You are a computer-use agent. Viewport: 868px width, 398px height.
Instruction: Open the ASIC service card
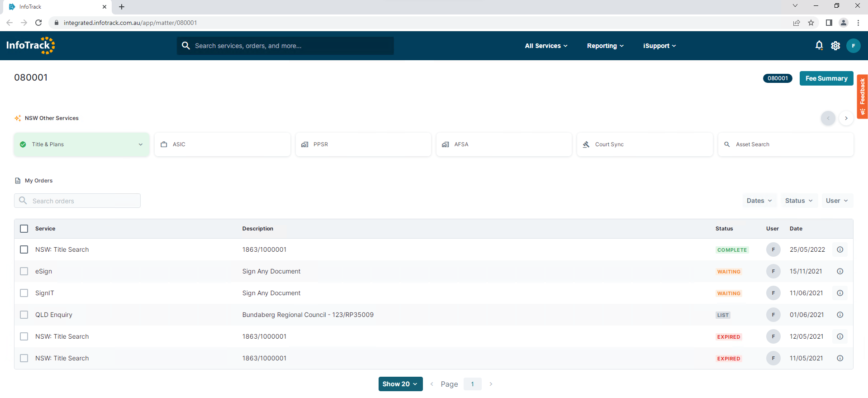223,144
